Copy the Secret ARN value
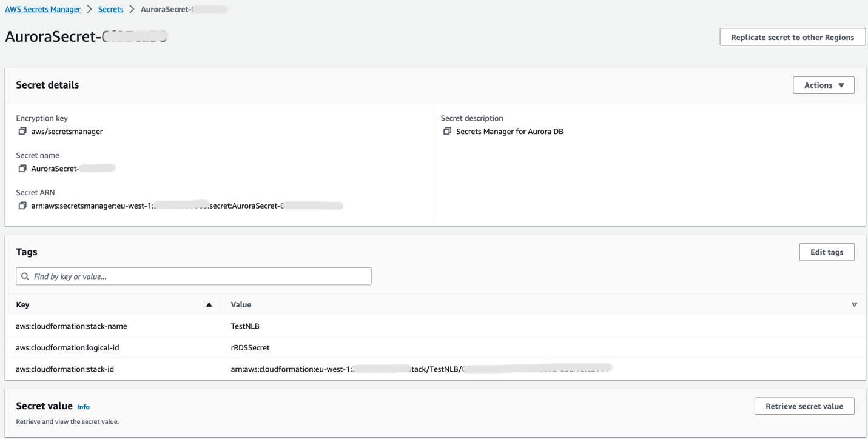The height and width of the screenshot is (439, 868). click(x=22, y=205)
